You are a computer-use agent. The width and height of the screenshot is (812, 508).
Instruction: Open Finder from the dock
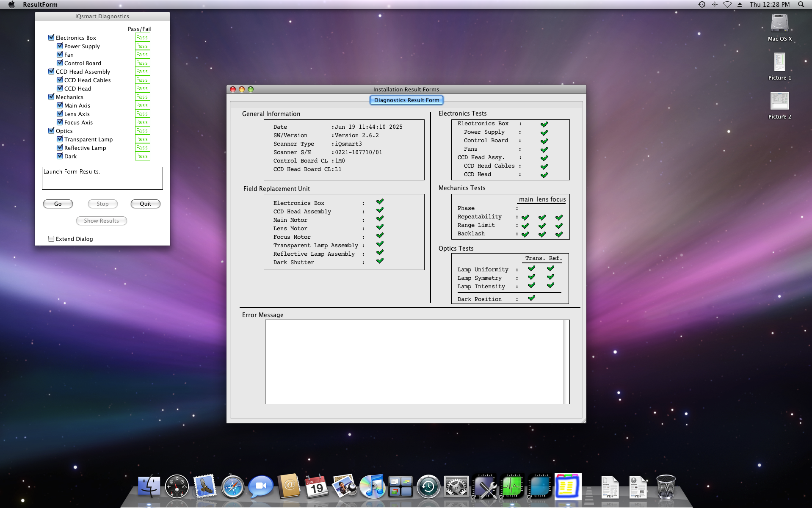[x=149, y=486]
